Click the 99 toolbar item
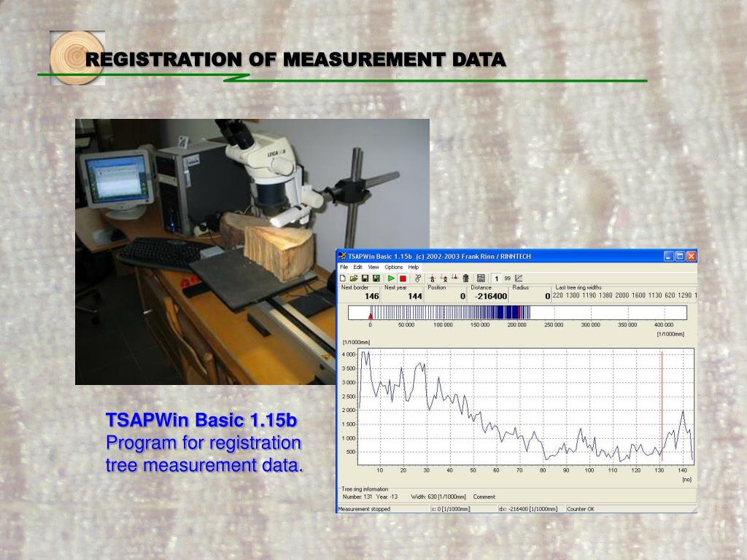The height and width of the screenshot is (560, 747). pyautogui.click(x=508, y=279)
